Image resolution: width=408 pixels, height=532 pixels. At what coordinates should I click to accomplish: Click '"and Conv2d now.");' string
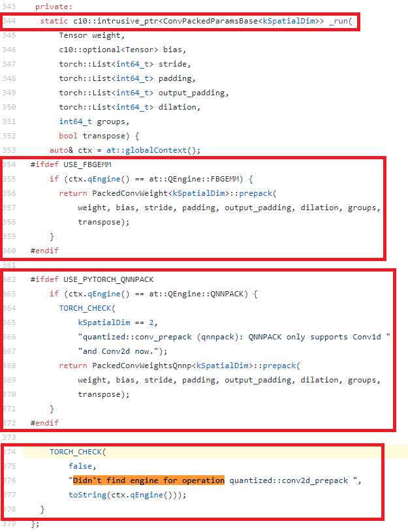[123, 351]
